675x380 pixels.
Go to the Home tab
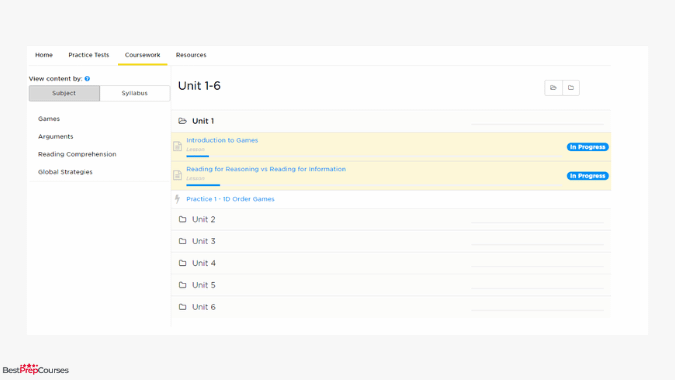(44, 55)
